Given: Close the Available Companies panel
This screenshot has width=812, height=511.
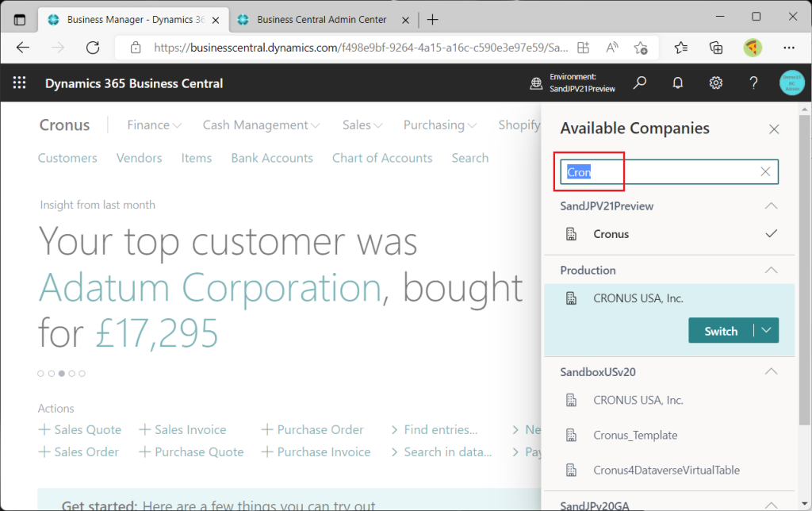Looking at the screenshot, I should click(x=774, y=129).
